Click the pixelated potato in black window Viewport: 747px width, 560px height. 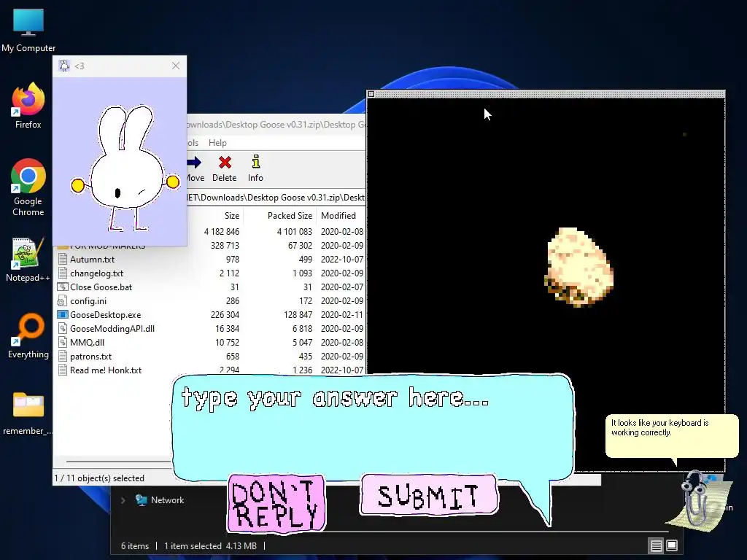click(x=578, y=267)
